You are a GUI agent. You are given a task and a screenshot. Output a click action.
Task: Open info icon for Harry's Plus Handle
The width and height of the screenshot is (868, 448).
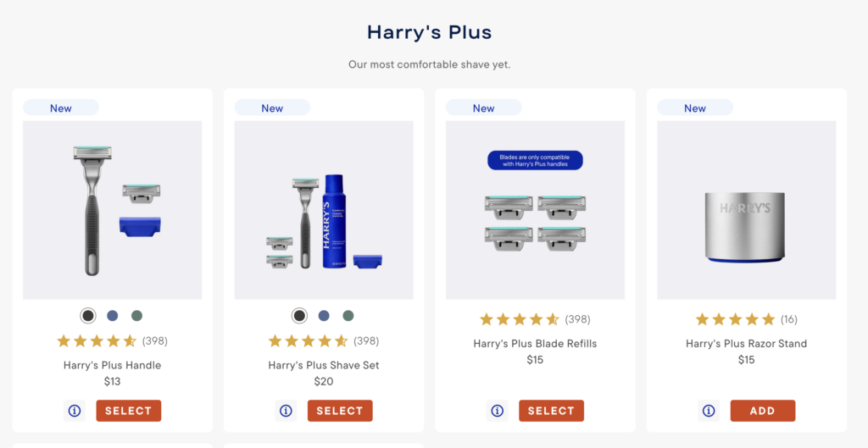[75, 411]
